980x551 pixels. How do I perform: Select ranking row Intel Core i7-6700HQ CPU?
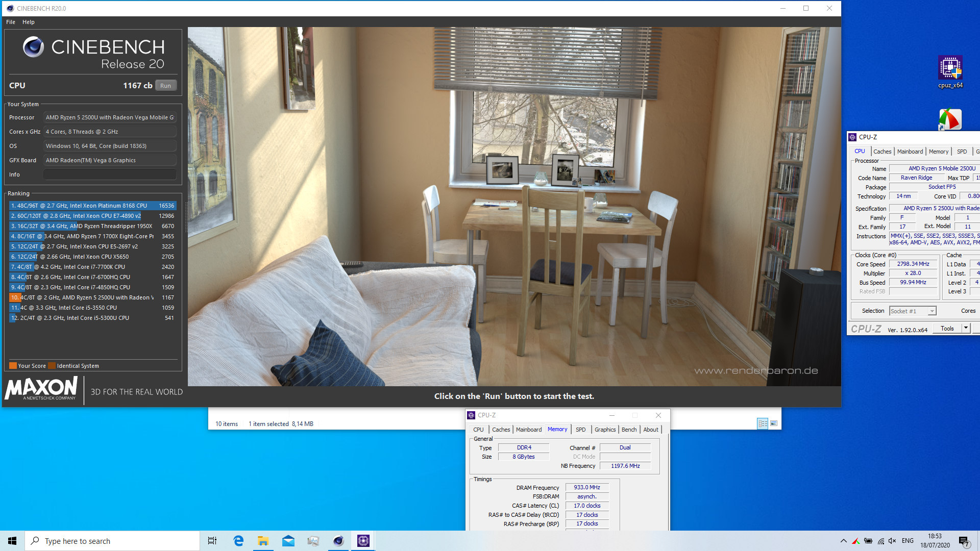click(92, 277)
